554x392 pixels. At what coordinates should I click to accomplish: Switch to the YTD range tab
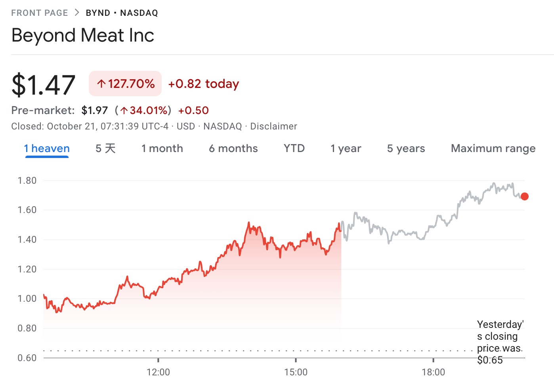point(294,148)
